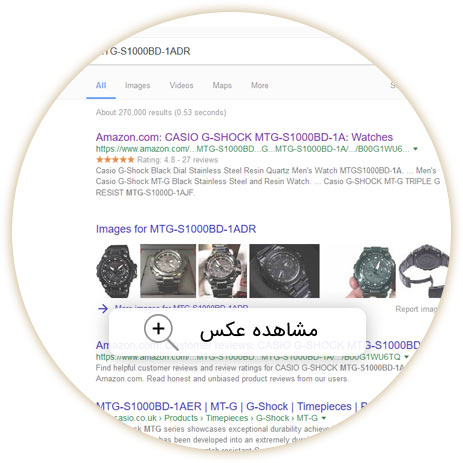Expand arrow next to second Amazon URL
The width and height of the screenshot is (463, 463).
[x=406, y=357]
